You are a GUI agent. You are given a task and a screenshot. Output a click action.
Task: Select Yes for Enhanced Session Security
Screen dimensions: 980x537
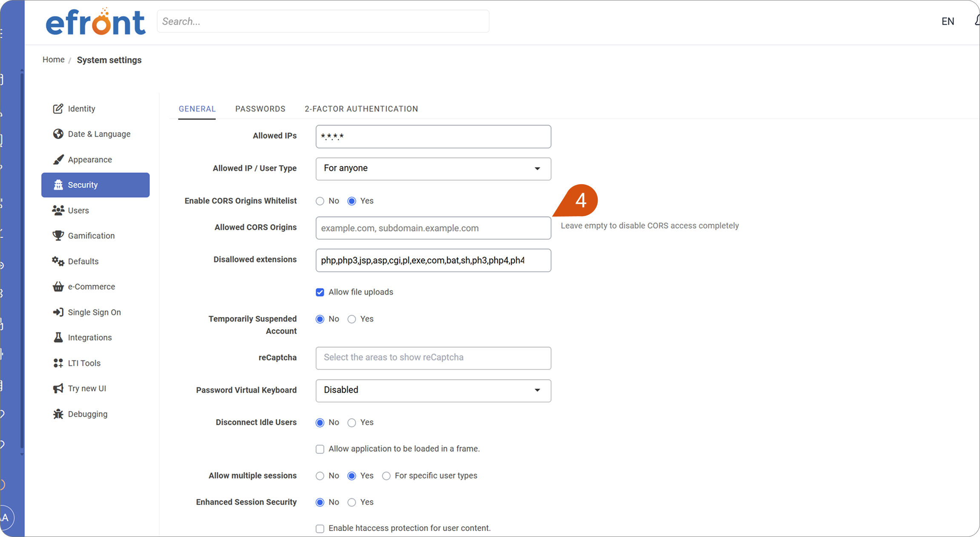pyautogui.click(x=352, y=503)
